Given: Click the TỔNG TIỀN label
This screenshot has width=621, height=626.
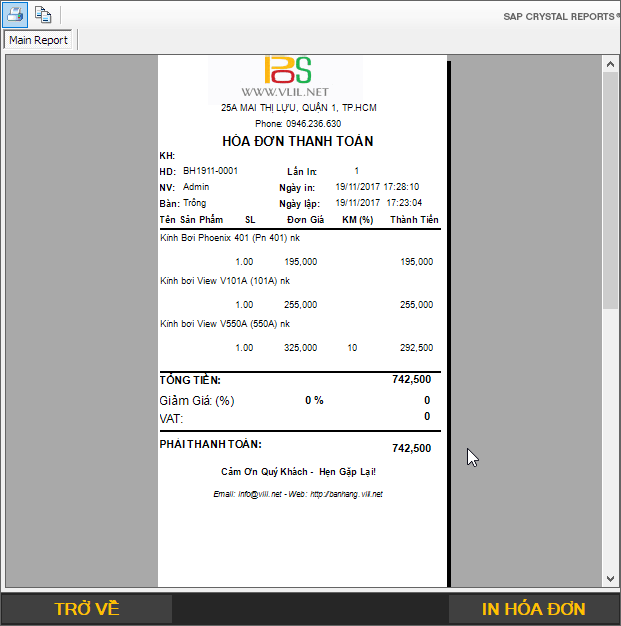Looking at the screenshot, I should pos(190,380).
